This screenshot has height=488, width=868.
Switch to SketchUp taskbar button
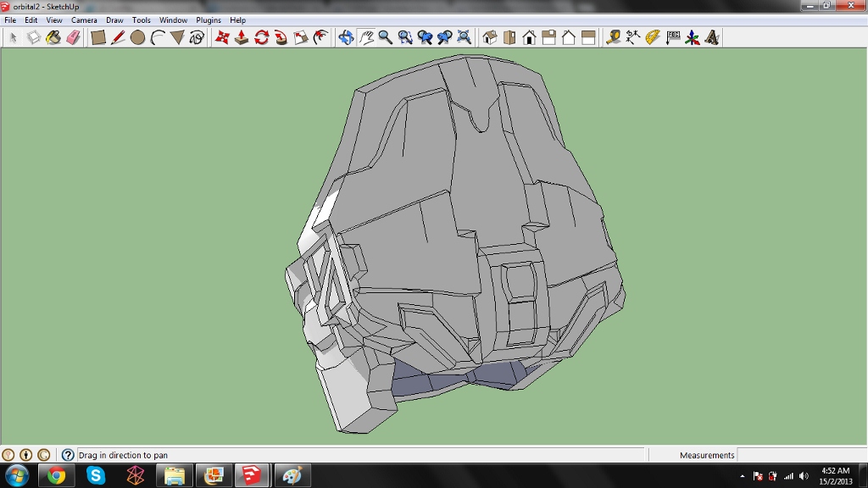tap(253, 476)
